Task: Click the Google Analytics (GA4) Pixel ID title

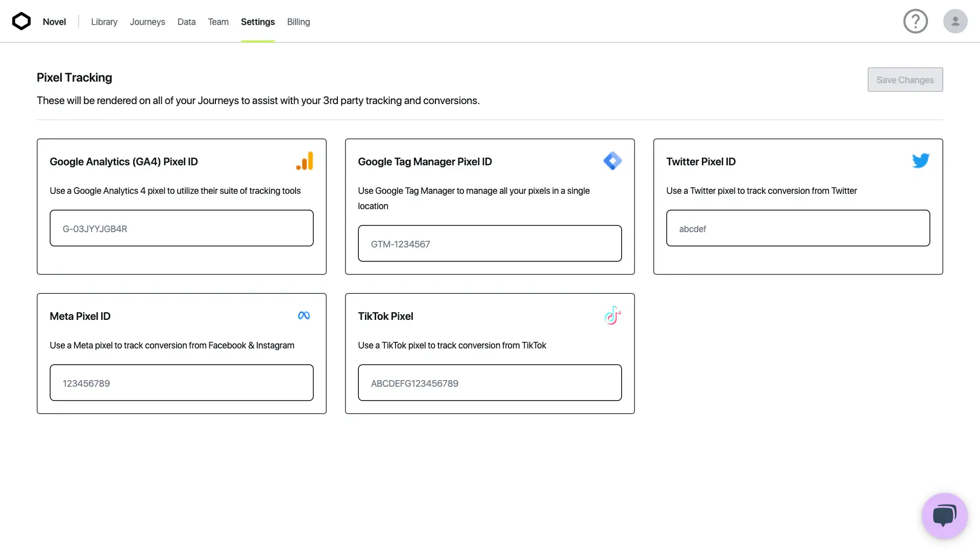Action: coord(124,162)
